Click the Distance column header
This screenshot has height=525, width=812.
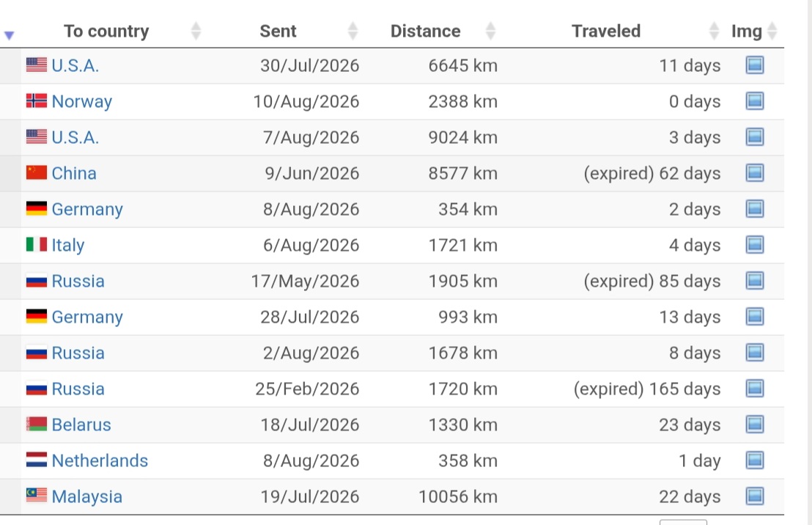pyautogui.click(x=425, y=31)
